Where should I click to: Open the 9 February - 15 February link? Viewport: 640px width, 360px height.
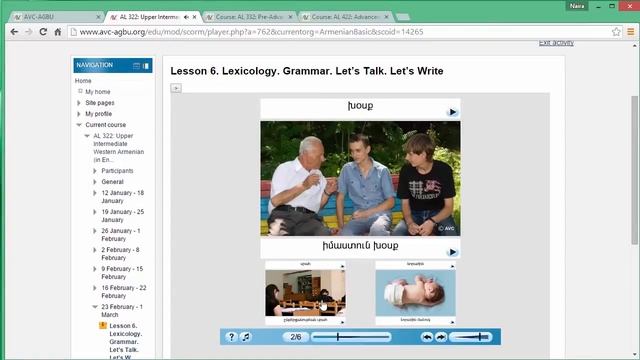(x=122, y=273)
